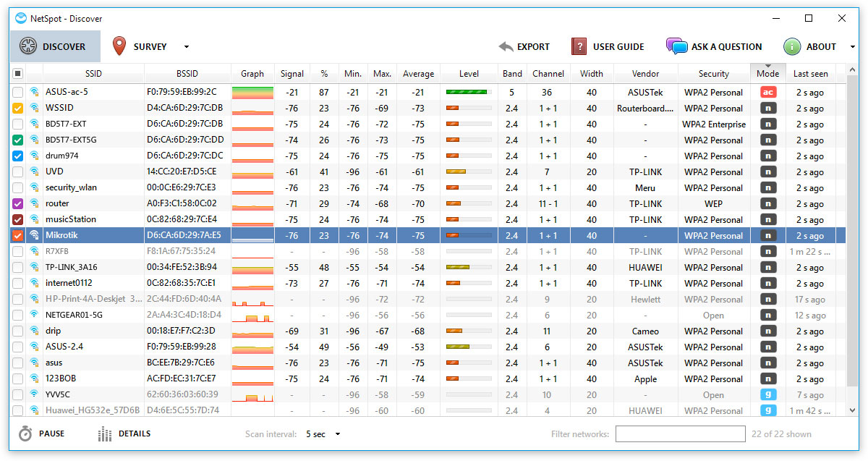Click the Discover compass icon
The height and width of the screenshot is (461, 868).
tap(27, 46)
